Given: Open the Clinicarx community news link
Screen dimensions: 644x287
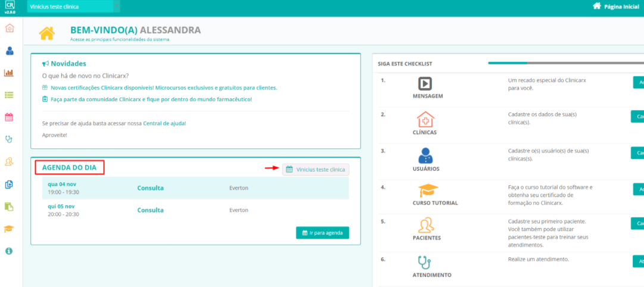Looking at the screenshot, I should tap(151, 99).
